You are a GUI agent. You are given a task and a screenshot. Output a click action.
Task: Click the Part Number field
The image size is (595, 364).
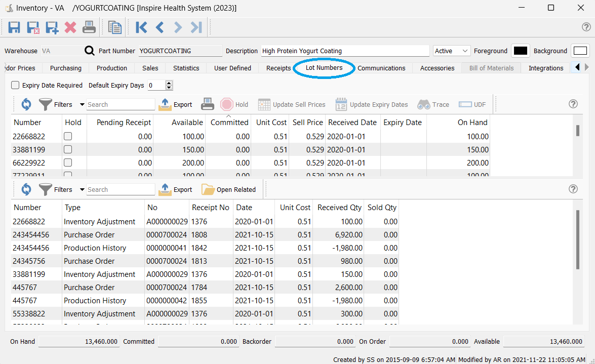click(180, 51)
